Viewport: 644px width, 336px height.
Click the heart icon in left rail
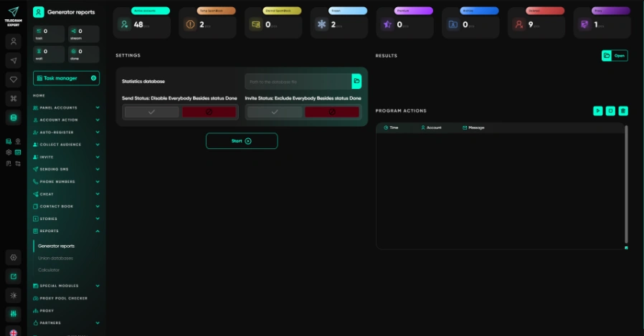pos(14,80)
